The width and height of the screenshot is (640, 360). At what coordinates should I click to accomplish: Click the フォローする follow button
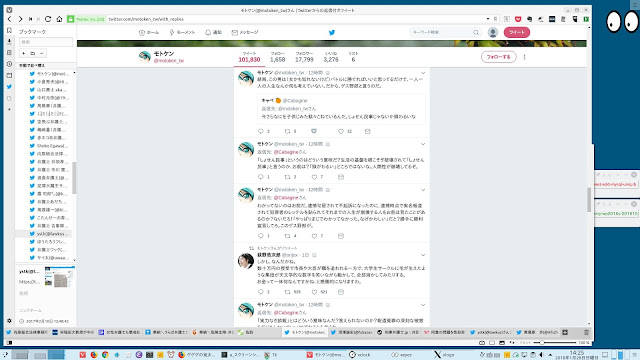tap(499, 57)
